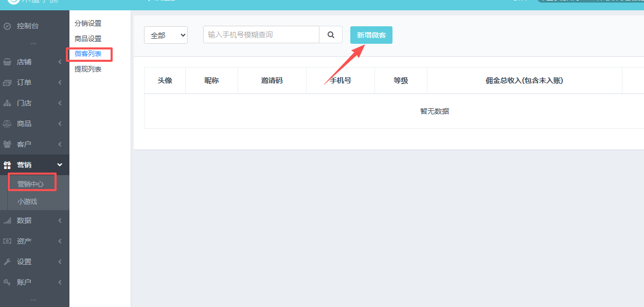Screen dimensions: 644x307
Task: Open 小游戏 submenu item
Action: [x=27, y=201]
